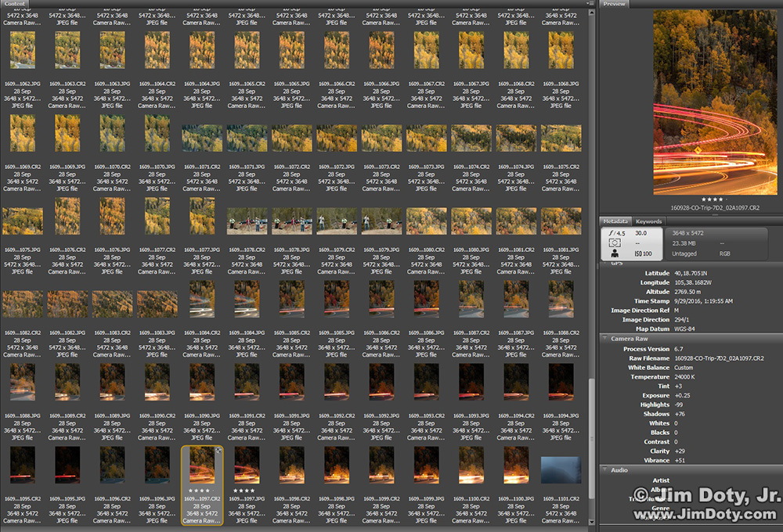Select thumbnail 1609...1064.CR2
Viewport: 783px width, 532px height.
(157, 50)
